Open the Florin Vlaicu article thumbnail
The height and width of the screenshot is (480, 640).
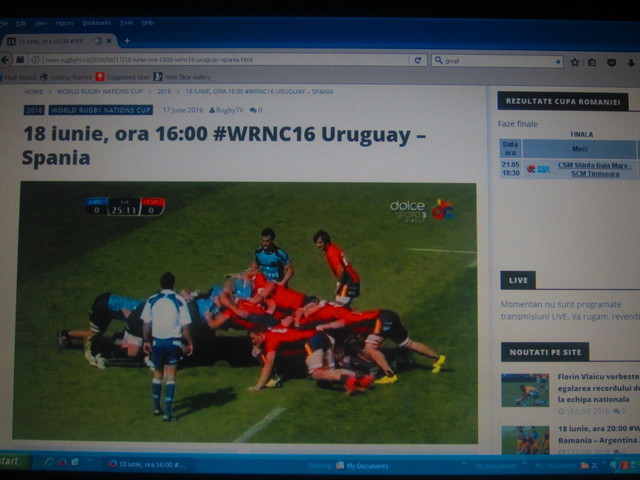tap(525, 390)
